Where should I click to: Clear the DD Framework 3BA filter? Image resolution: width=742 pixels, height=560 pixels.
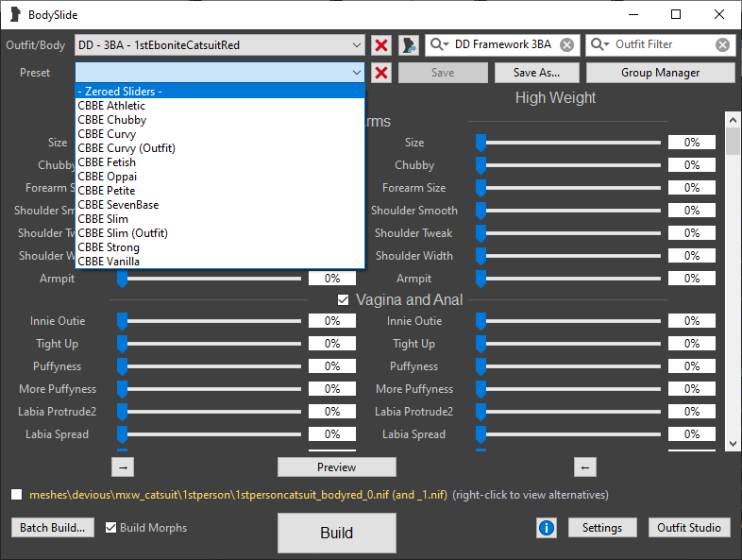point(566,45)
